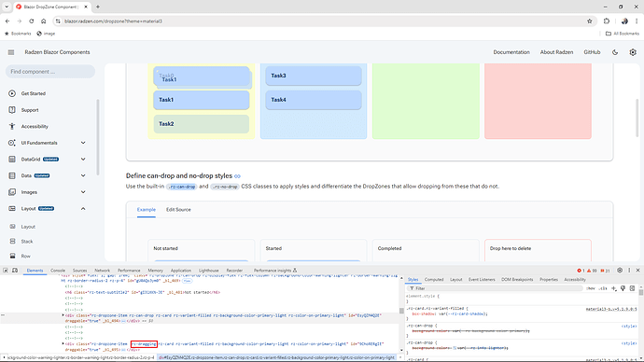The image size is (644, 362).
Task: Expand the rz-dragging div node in Elements
Action: click(63, 343)
